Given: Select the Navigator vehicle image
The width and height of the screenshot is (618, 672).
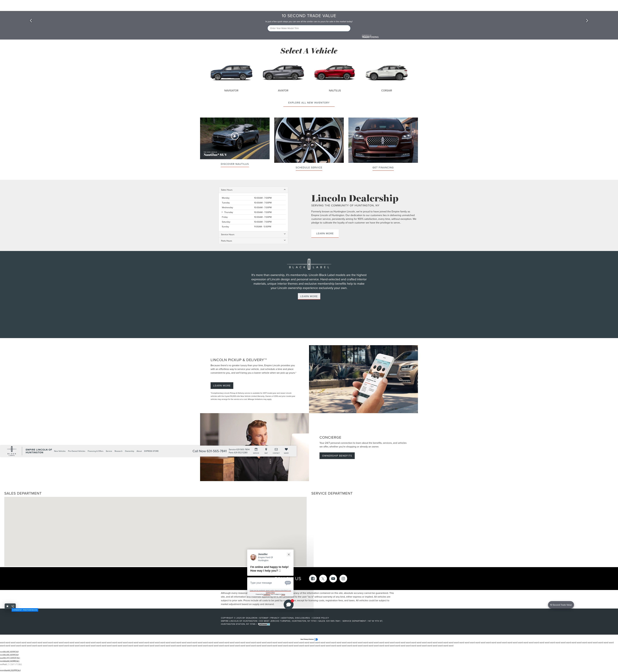Looking at the screenshot, I should [231, 73].
